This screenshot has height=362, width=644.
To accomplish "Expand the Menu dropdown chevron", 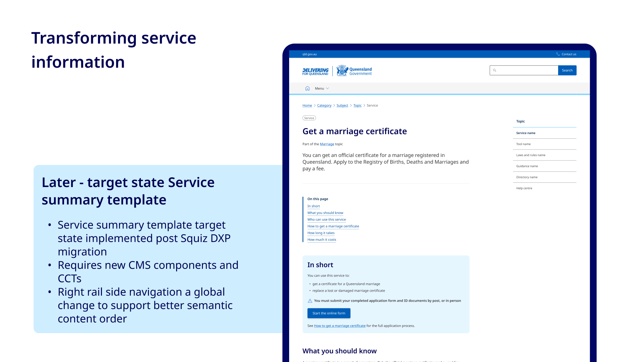I will 327,88.
